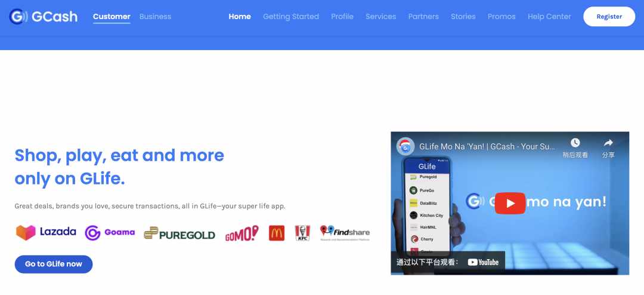Screen dimensions: 644x295
Task: Click the Lazada brand logo
Action: pyautogui.click(x=46, y=232)
